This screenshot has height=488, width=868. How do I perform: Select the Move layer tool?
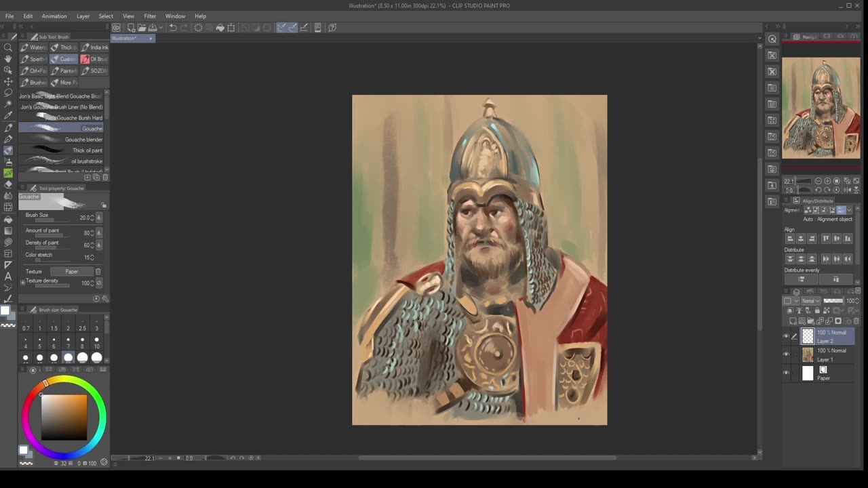point(8,81)
